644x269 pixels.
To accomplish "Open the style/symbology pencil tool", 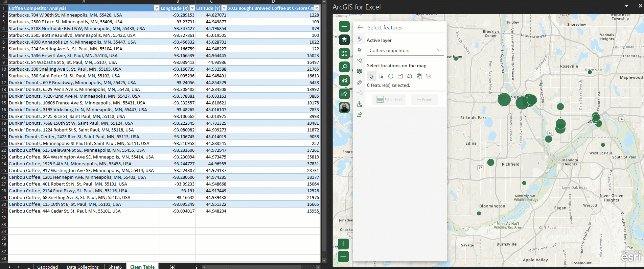I will click(360, 39).
